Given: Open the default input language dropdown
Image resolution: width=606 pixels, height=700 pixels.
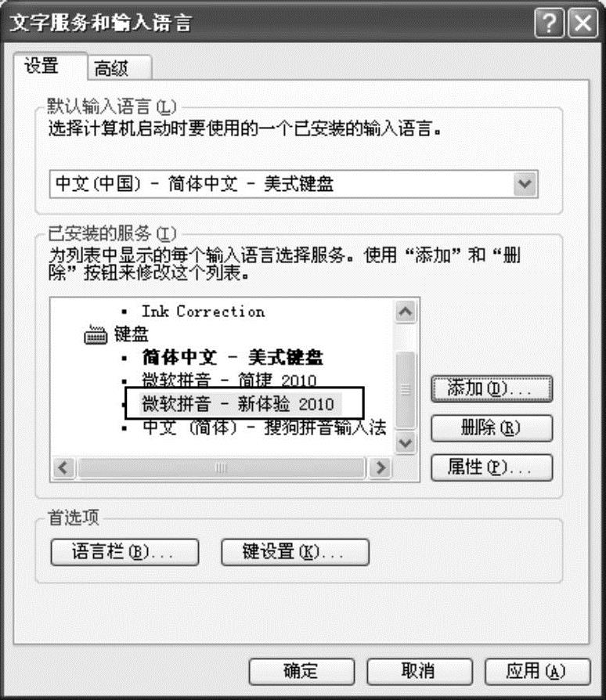Looking at the screenshot, I should click(x=525, y=184).
